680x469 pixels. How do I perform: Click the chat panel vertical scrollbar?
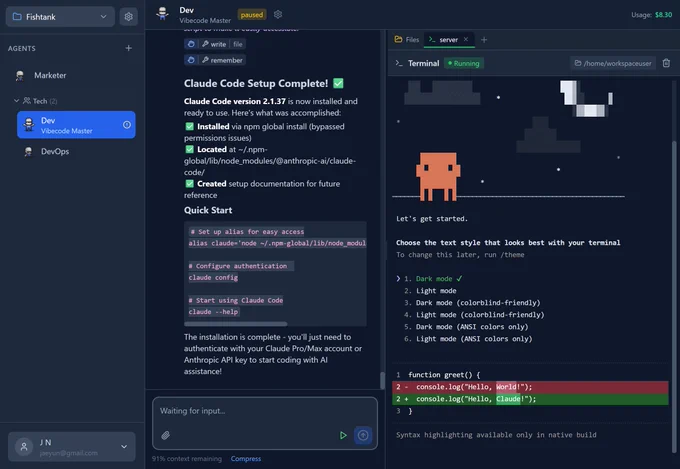pos(382,380)
